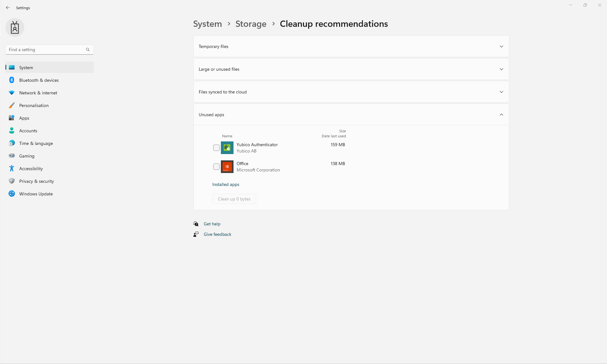Open the Installed apps link

pos(226,184)
